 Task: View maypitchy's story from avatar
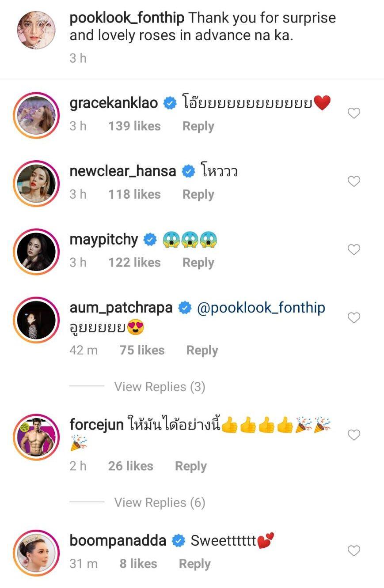(x=36, y=251)
